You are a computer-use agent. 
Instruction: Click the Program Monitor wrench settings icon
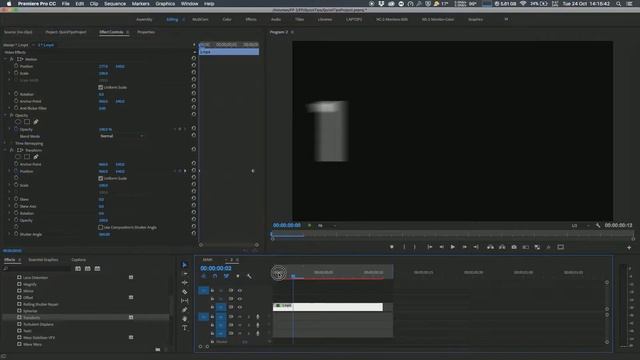pyautogui.click(x=598, y=225)
